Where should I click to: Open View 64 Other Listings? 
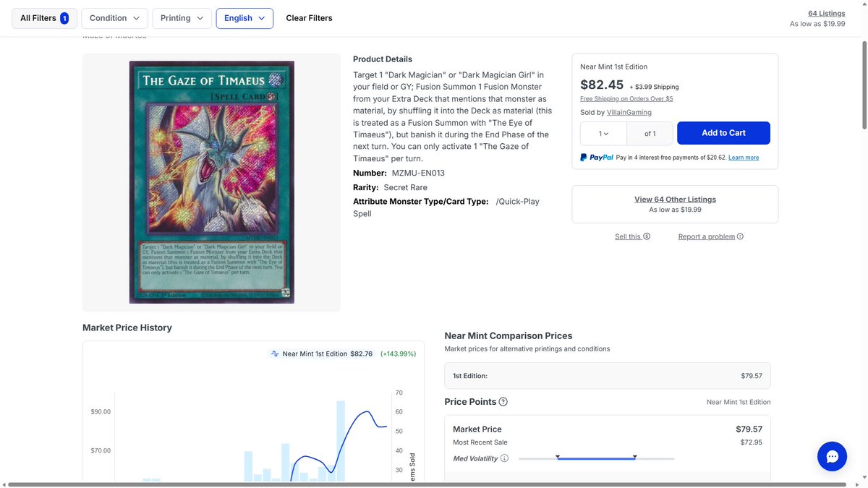coord(675,204)
